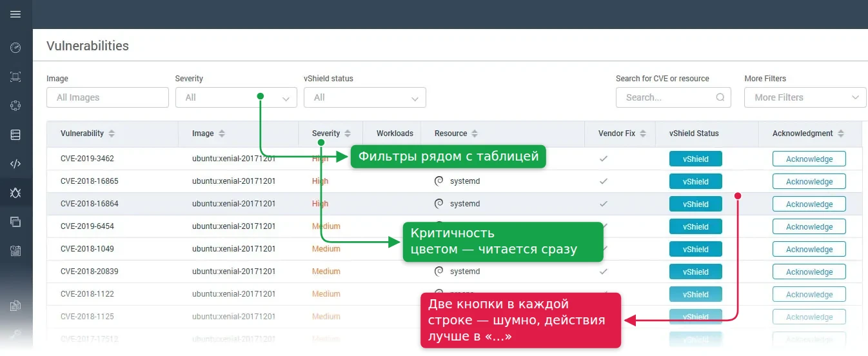Acknowledge the CVE-2018-16865 vulnerability
The image size is (868, 356).
809,181
